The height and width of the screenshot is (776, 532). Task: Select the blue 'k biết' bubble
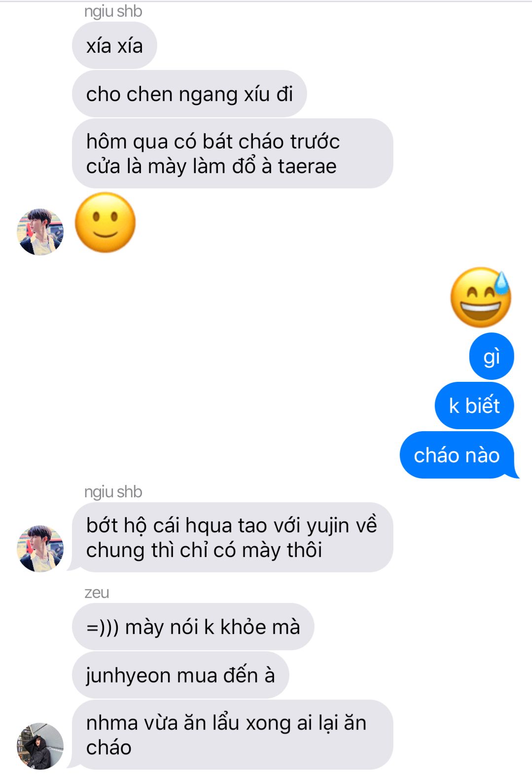(x=474, y=406)
